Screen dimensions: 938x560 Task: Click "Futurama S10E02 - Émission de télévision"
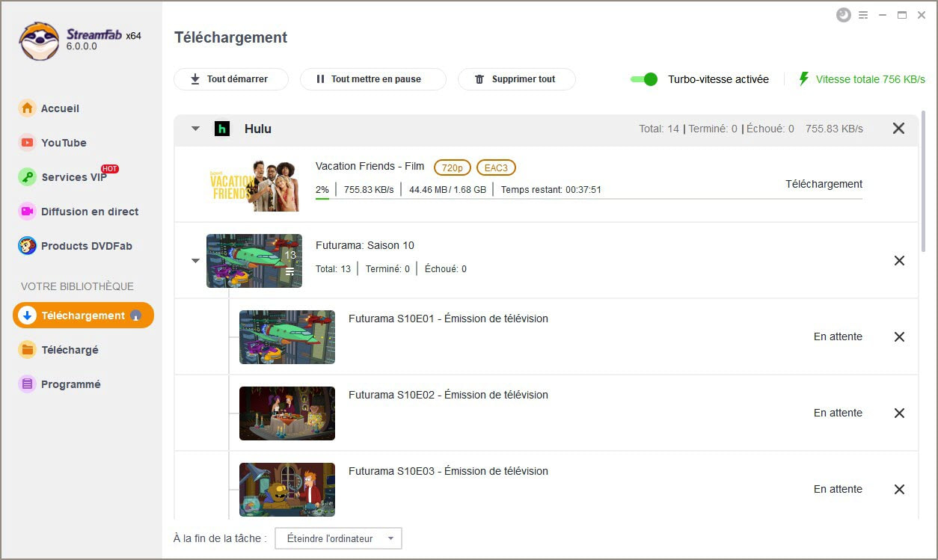448,395
